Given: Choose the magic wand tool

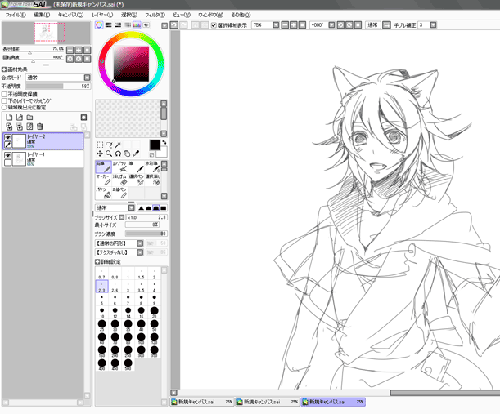Looking at the screenshot, I should 118,145.
